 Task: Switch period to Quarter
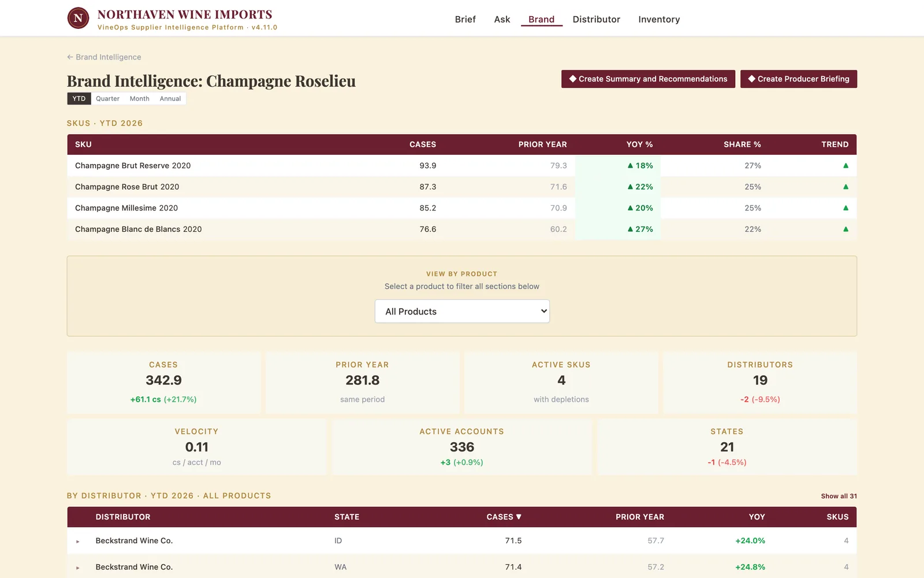tap(107, 99)
